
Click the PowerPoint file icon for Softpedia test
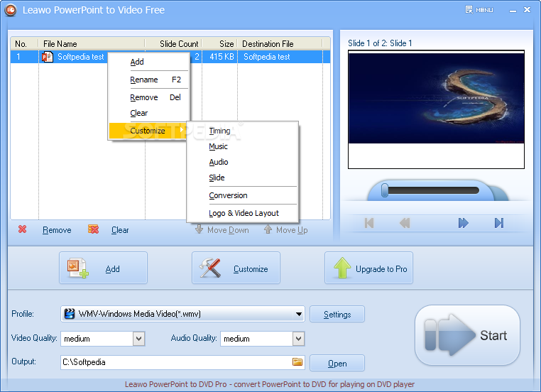point(48,57)
